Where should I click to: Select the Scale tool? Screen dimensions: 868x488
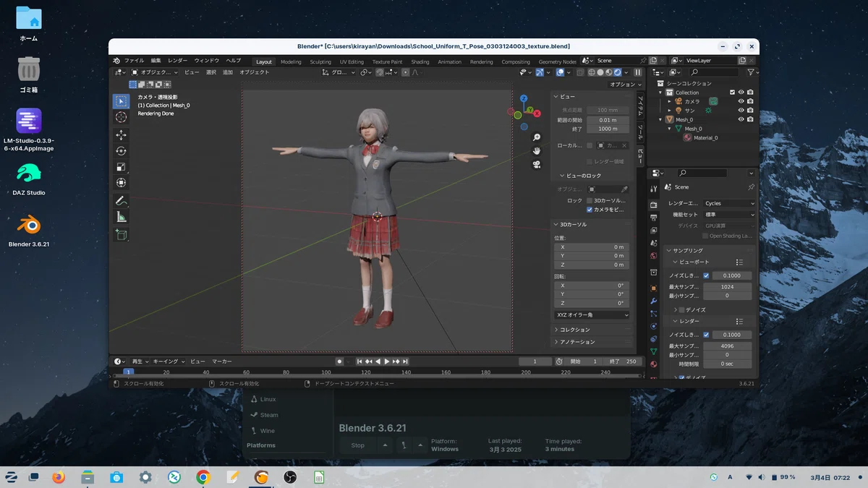(121, 167)
